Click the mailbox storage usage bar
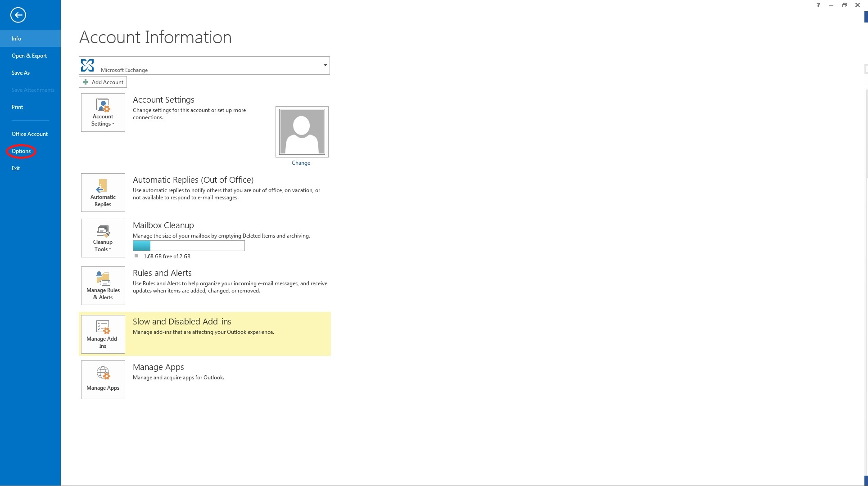Image resolution: width=868 pixels, height=486 pixels. click(x=189, y=246)
